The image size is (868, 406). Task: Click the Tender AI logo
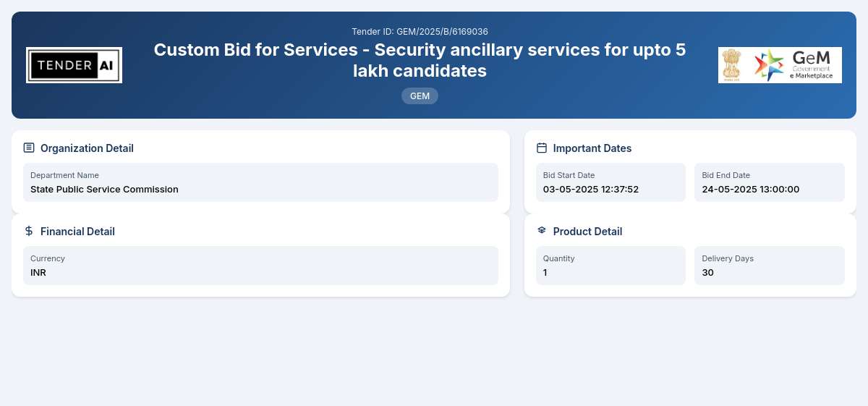74,65
